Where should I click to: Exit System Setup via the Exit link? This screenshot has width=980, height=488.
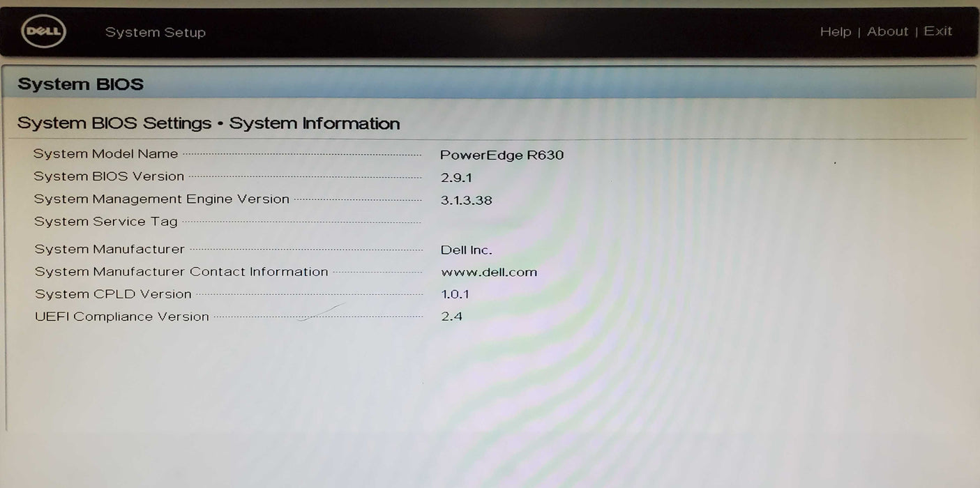pyautogui.click(x=937, y=31)
